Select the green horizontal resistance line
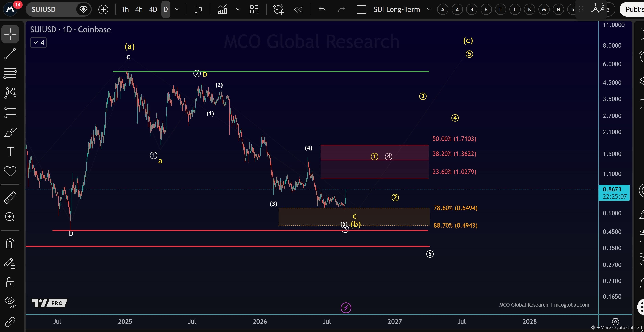Viewport: 644px width, 332px height. 271,71
